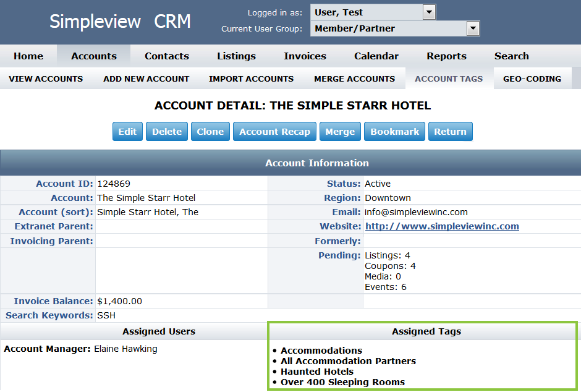The width and height of the screenshot is (581, 392).
Task: Open the Accounts menu
Action: click(94, 56)
